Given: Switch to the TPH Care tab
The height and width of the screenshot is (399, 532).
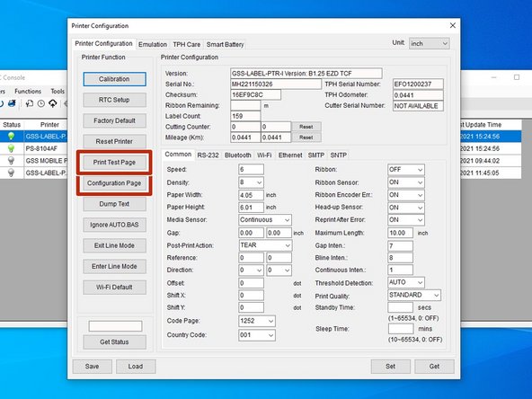Looking at the screenshot, I should point(187,44).
